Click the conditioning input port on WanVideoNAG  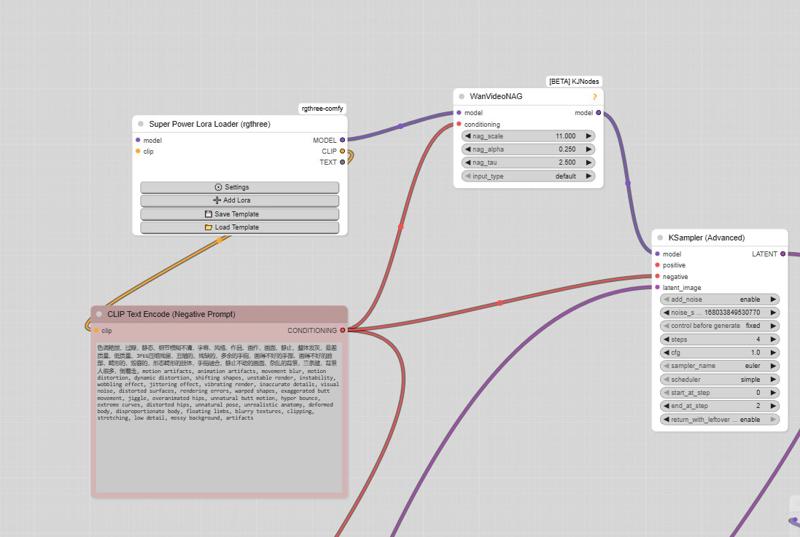(459, 124)
